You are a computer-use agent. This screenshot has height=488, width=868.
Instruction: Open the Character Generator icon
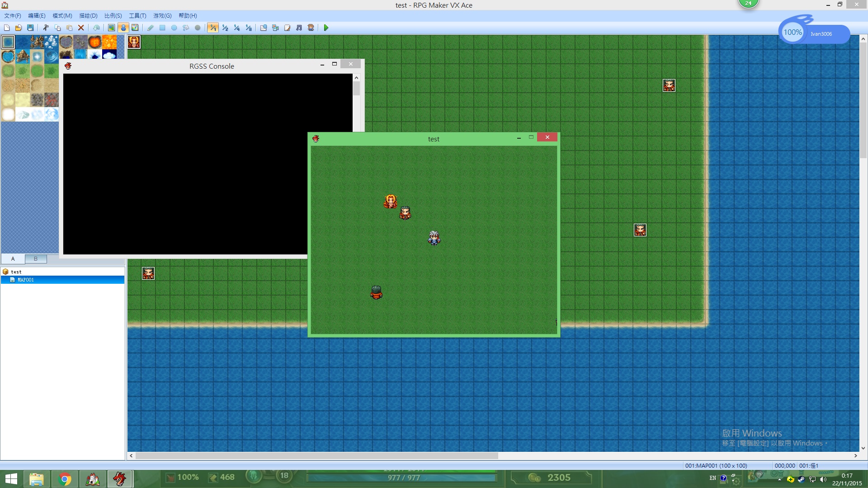pos(311,28)
